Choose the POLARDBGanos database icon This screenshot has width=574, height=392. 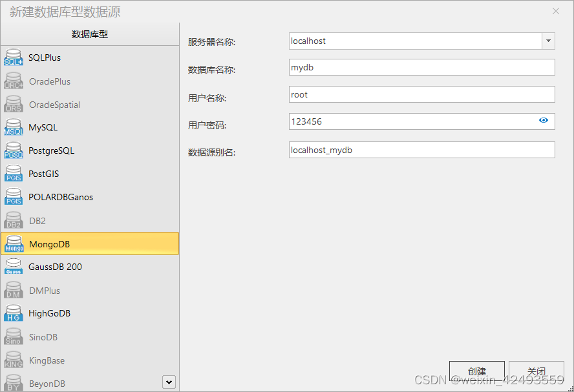pos(14,197)
